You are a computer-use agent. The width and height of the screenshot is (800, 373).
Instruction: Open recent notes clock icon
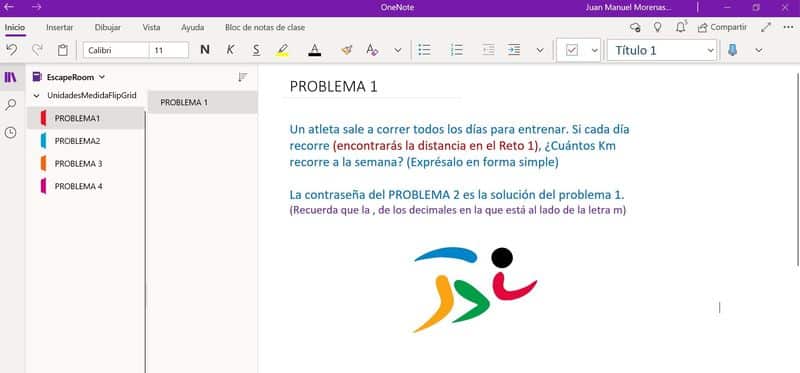11,133
